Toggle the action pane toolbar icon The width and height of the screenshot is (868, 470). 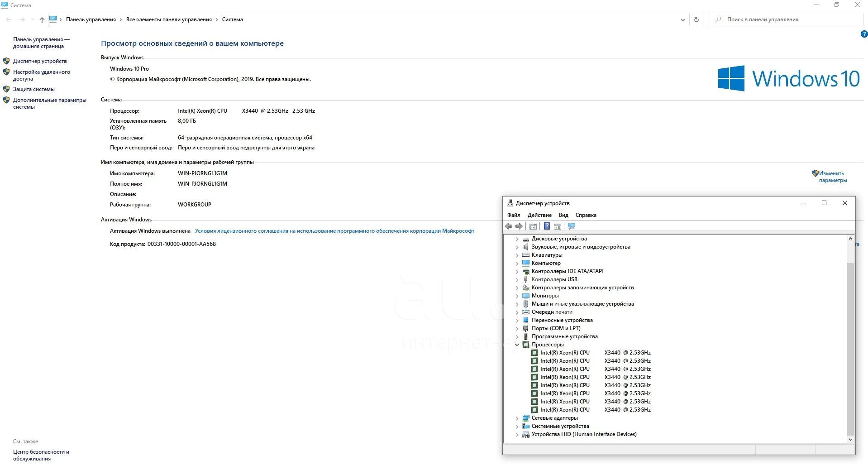(558, 226)
